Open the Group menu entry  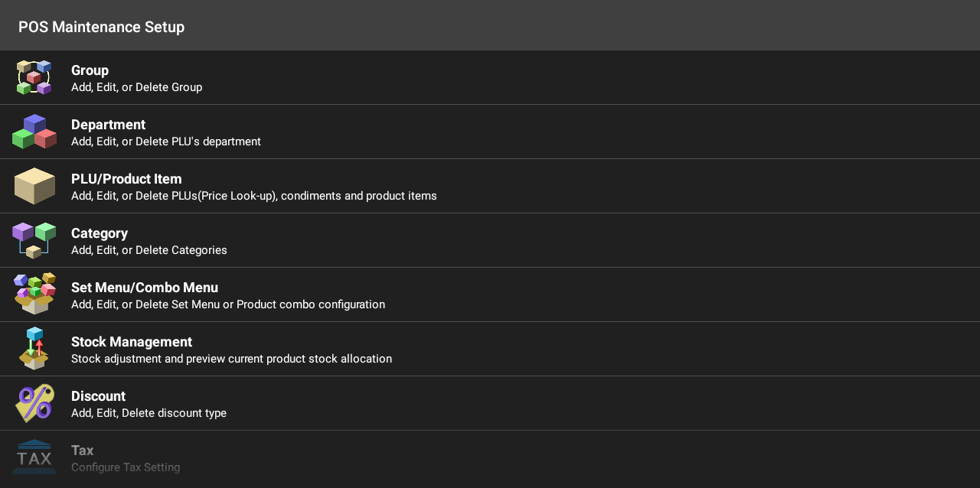coord(90,70)
